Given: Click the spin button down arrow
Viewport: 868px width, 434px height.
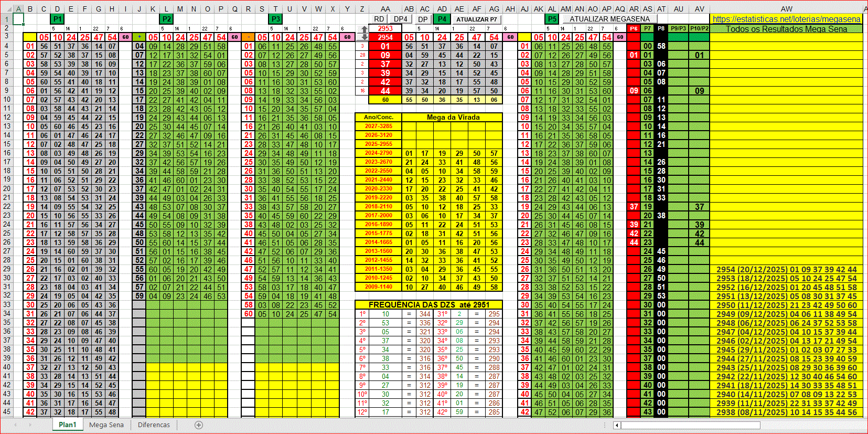Looking at the screenshot, I should pos(364,38).
